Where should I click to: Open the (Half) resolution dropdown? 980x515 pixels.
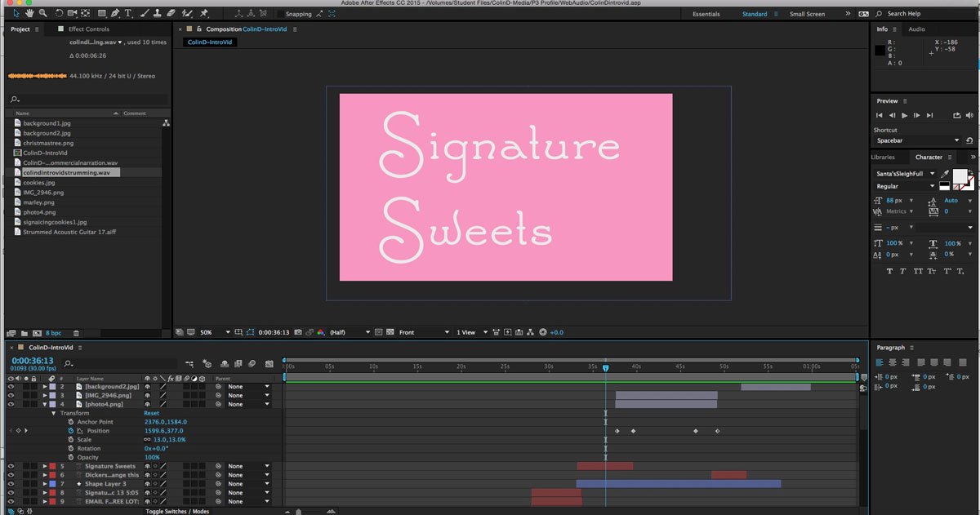(350, 332)
